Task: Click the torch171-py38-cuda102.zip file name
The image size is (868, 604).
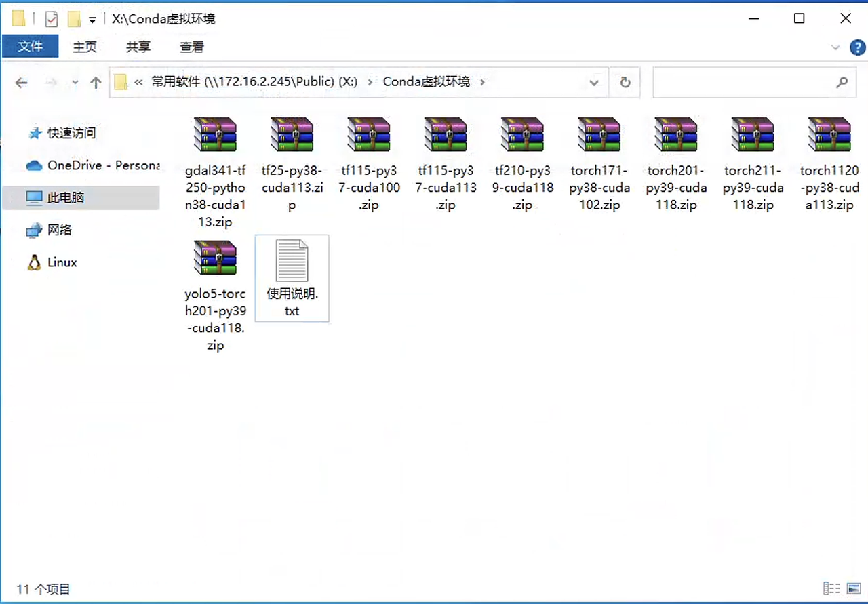Action: [599, 188]
